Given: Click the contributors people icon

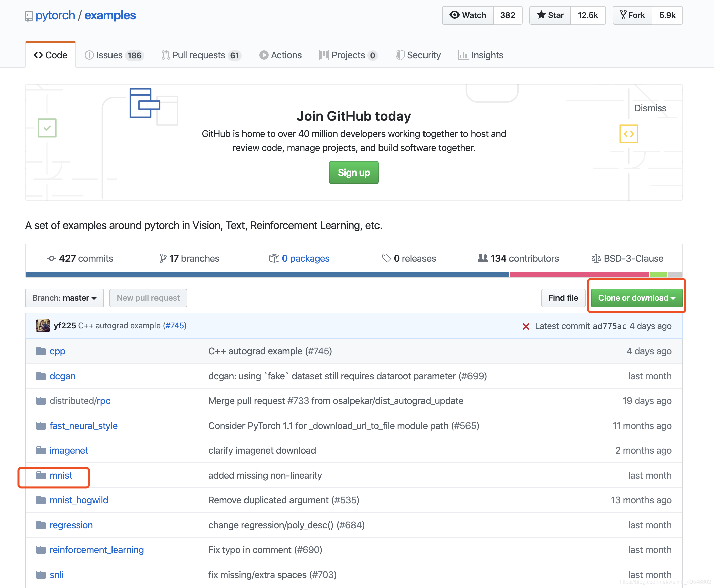Looking at the screenshot, I should 483,258.
